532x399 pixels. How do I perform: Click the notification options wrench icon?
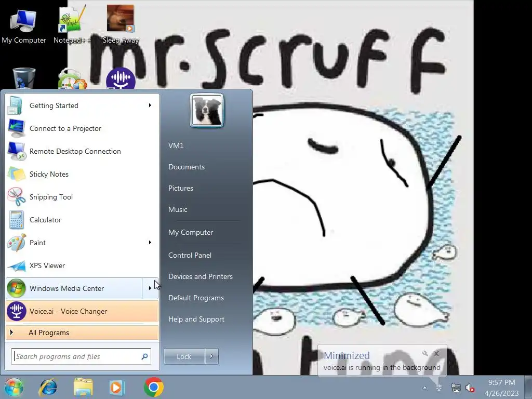[425, 353]
